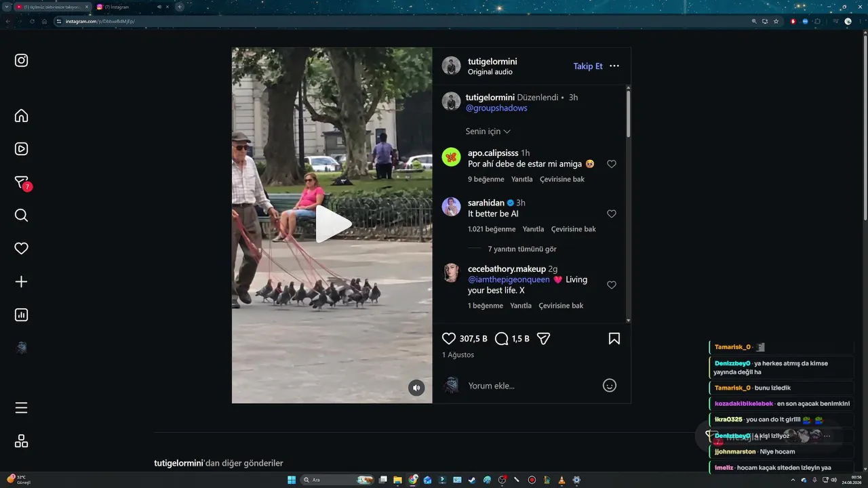The width and height of the screenshot is (868, 488).
Task: Reply to cecebathory.makeup's comment
Action: coord(521,306)
